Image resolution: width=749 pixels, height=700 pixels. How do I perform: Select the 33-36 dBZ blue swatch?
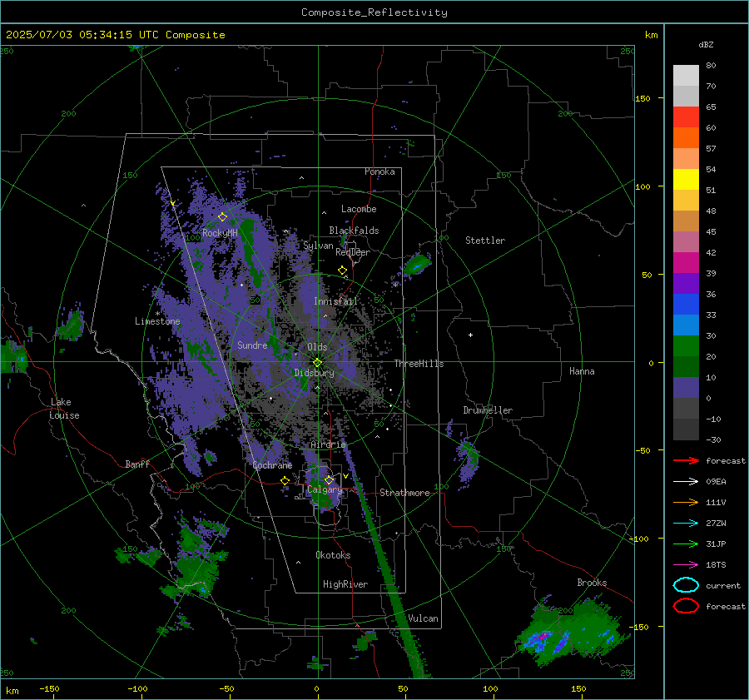(686, 305)
